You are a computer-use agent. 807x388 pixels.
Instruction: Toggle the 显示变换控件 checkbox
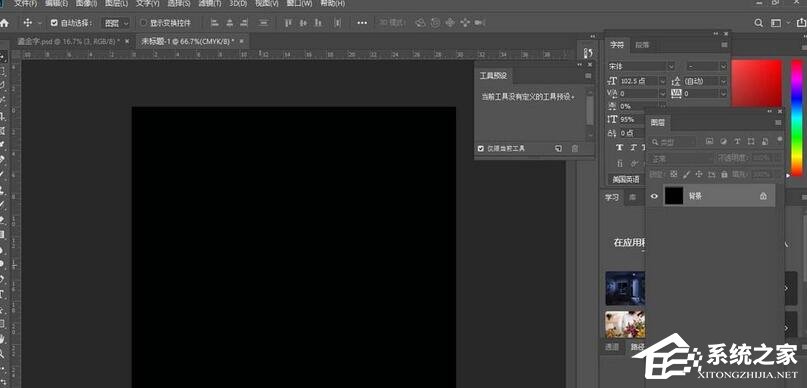click(144, 23)
